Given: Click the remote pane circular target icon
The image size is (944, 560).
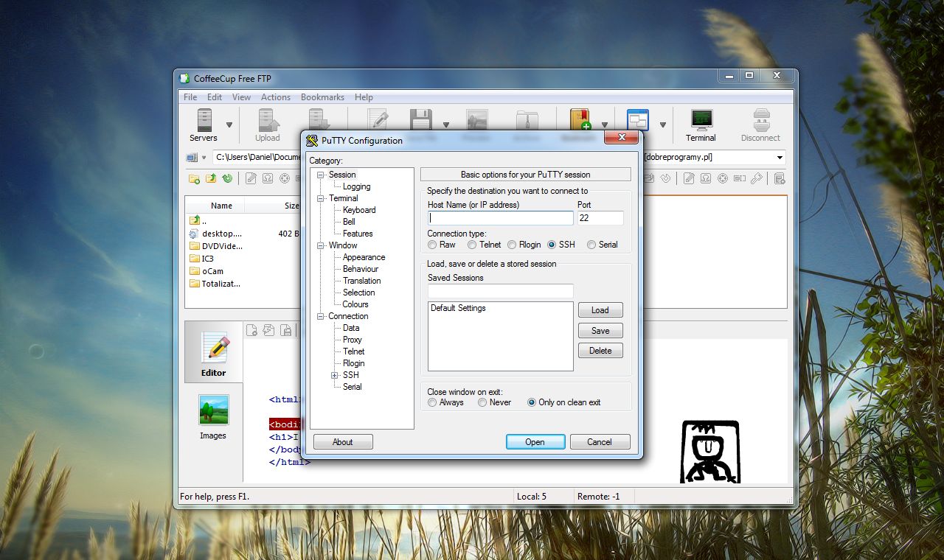Looking at the screenshot, I should point(723,178).
